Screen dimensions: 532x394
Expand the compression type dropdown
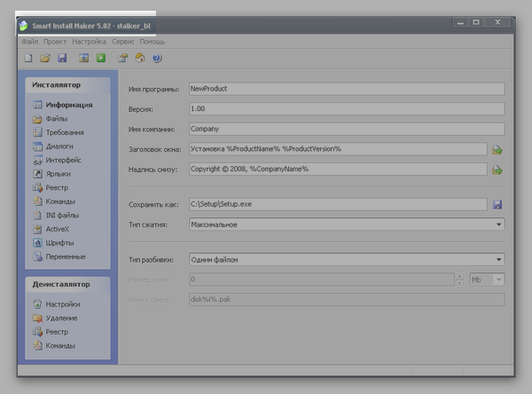tap(499, 225)
